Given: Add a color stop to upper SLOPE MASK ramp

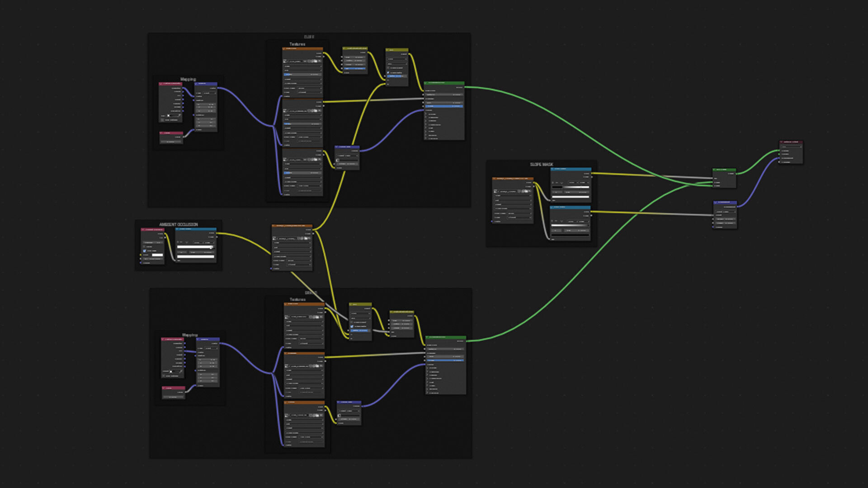Looking at the screenshot, I should tap(552, 183).
